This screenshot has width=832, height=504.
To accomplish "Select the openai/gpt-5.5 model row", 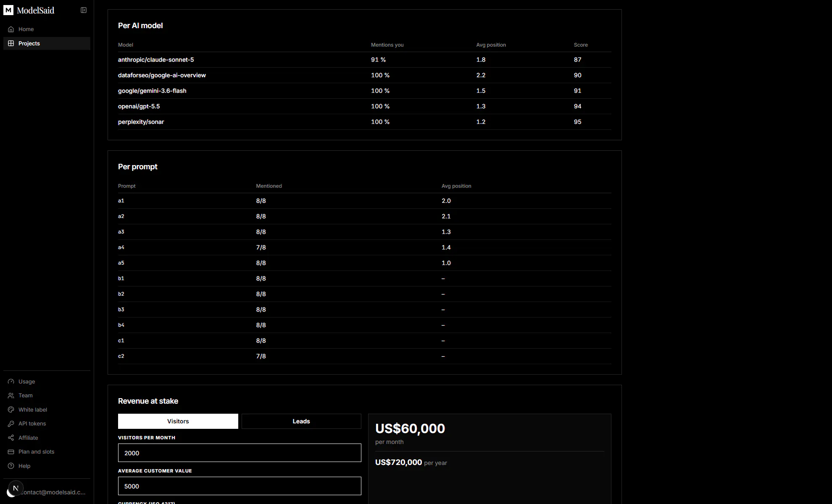I will click(x=365, y=106).
